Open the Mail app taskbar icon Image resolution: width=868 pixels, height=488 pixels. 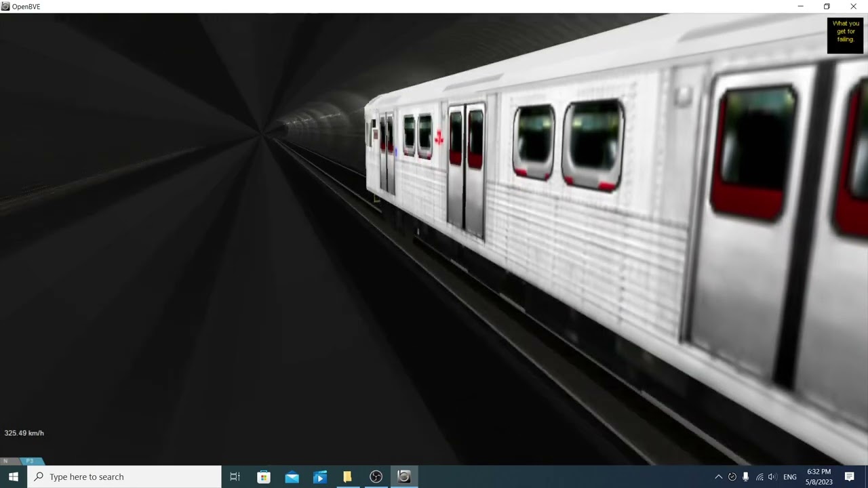point(292,476)
